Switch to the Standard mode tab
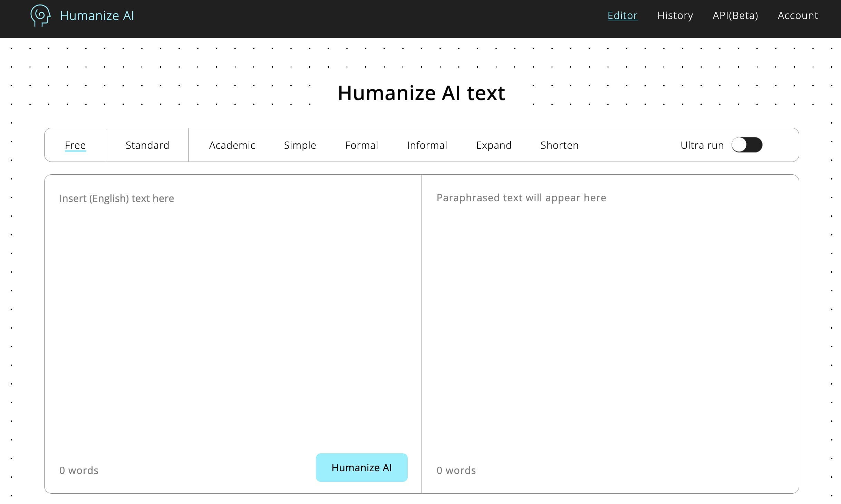This screenshot has height=504, width=841. pos(147,145)
